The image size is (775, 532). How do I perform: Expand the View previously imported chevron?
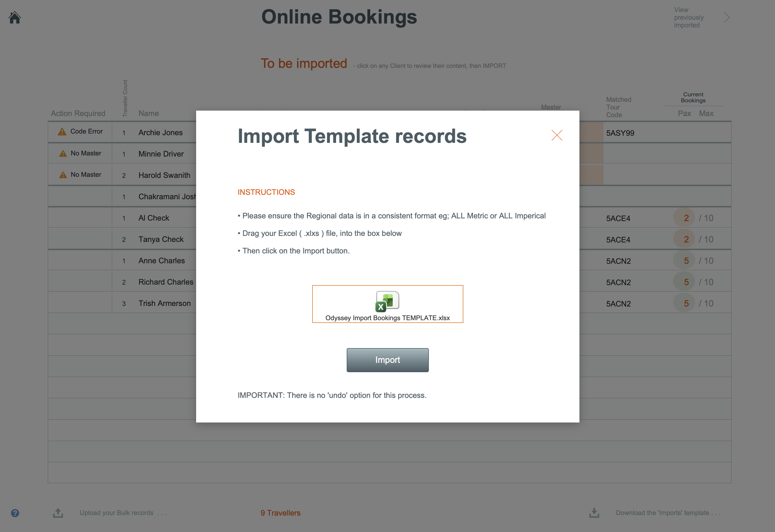(x=727, y=18)
